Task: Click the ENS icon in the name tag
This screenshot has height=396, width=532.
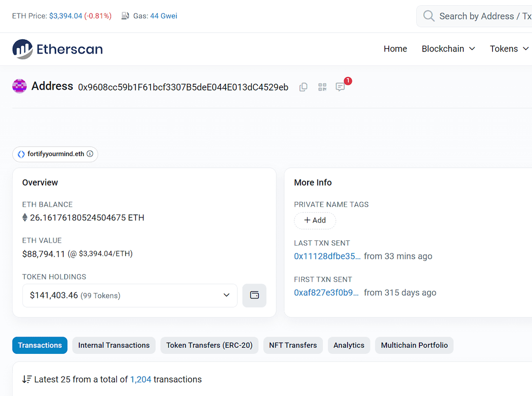Action: pyautogui.click(x=21, y=154)
